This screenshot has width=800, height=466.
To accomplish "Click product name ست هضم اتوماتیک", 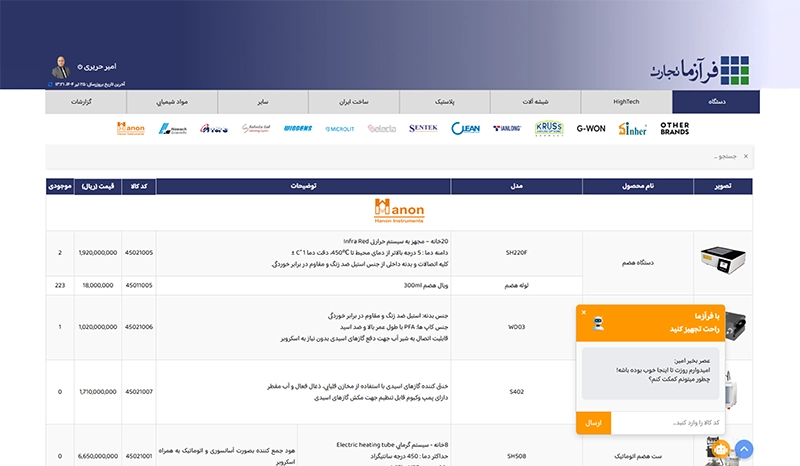I will (638, 456).
